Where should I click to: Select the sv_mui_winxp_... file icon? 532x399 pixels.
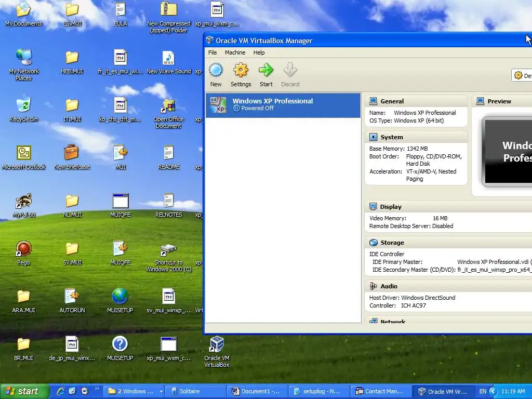(168, 300)
